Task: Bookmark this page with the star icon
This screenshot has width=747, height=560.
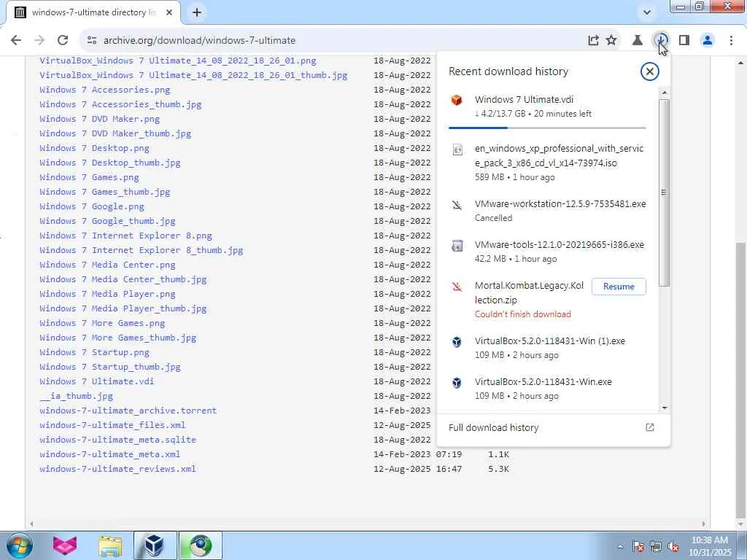Action: pos(611,41)
